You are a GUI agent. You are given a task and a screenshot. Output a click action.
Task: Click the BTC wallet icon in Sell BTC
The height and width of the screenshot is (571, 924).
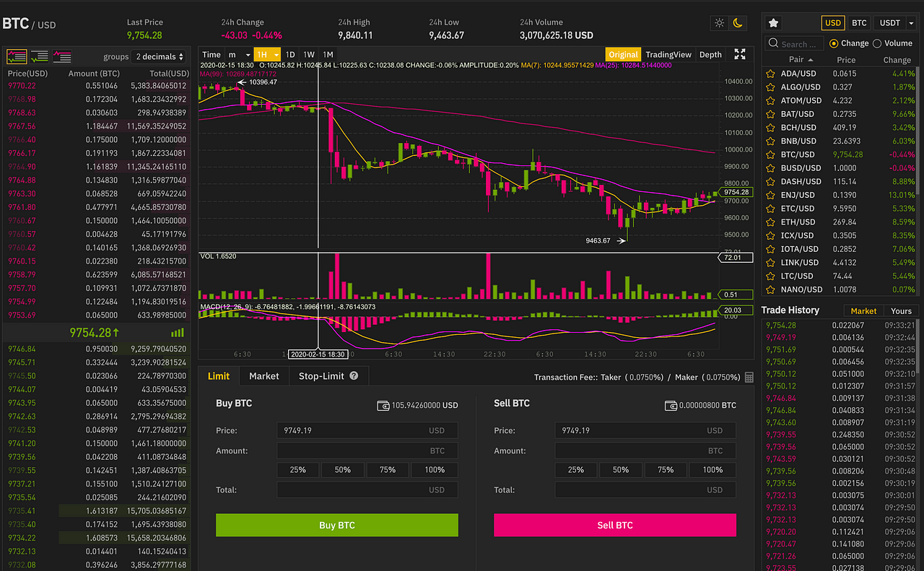coord(671,406)
